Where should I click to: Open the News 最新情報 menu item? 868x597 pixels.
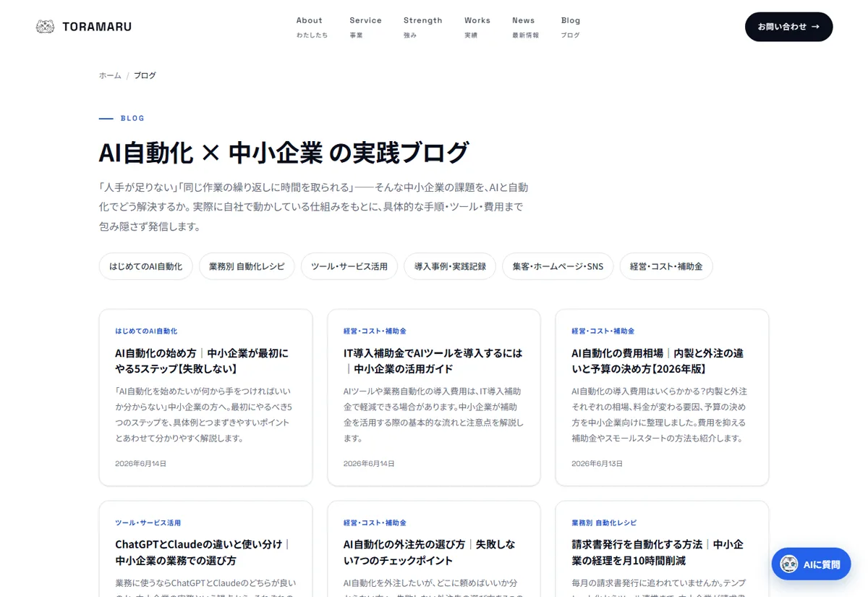tap(525, 27)
